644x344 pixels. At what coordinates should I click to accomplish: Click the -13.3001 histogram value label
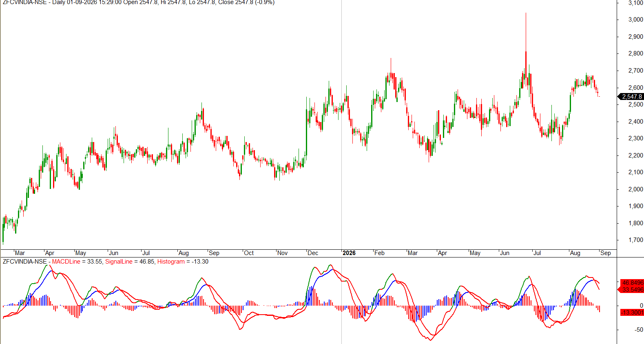pos(632,313)
